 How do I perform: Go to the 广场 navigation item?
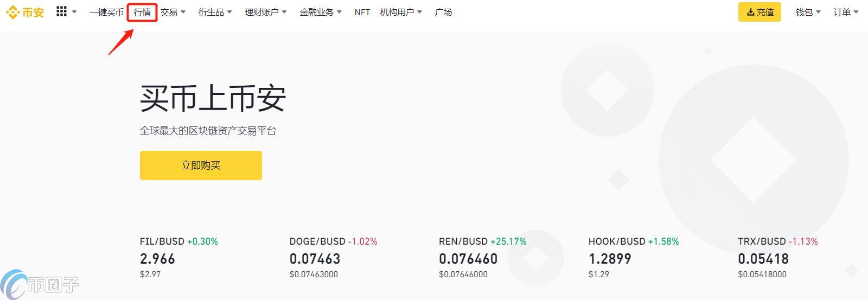coord(443,12)
